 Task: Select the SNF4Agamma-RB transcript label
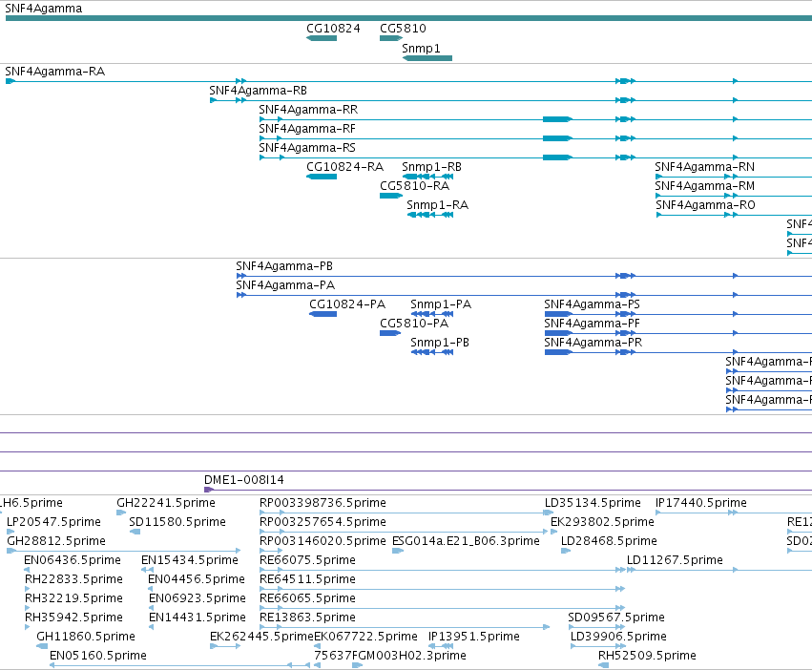(x=258, y=91)
